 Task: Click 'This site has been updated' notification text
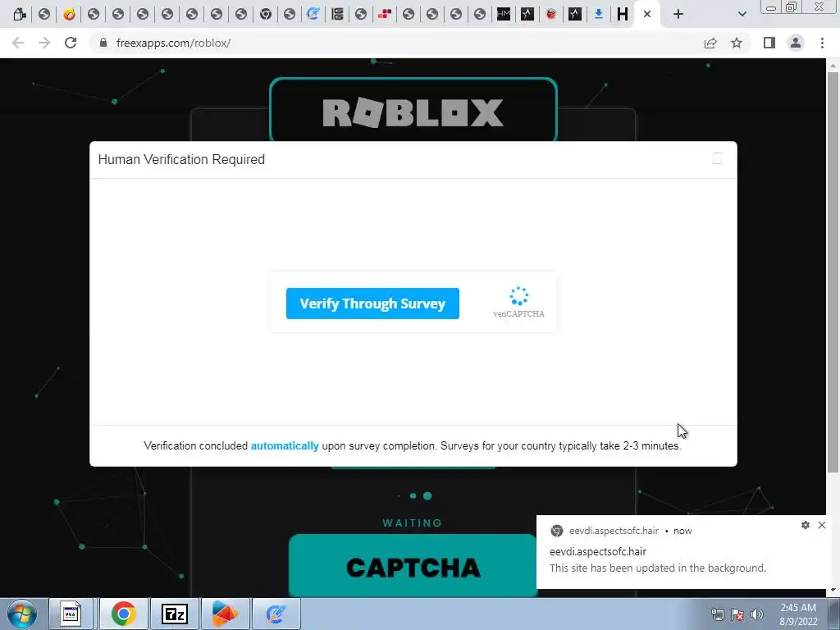point(657,568)
